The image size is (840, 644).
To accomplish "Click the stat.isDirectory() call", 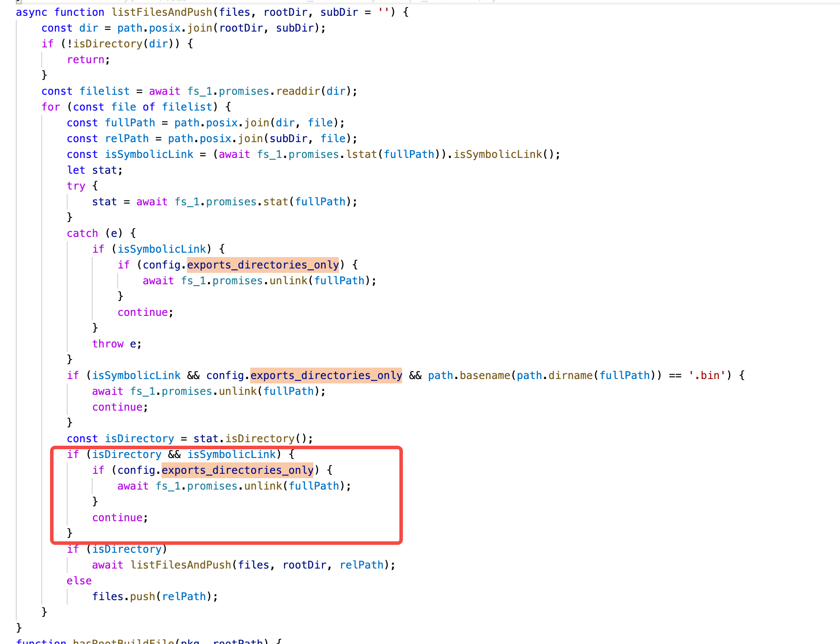I will 250,439.
